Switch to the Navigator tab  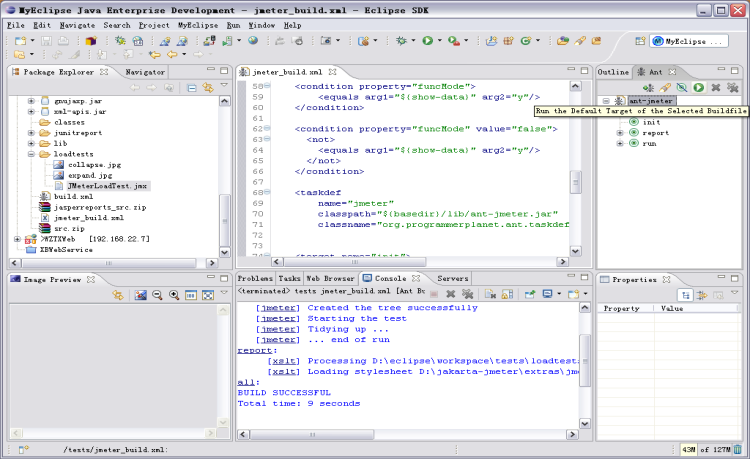[x=145, y=72]
